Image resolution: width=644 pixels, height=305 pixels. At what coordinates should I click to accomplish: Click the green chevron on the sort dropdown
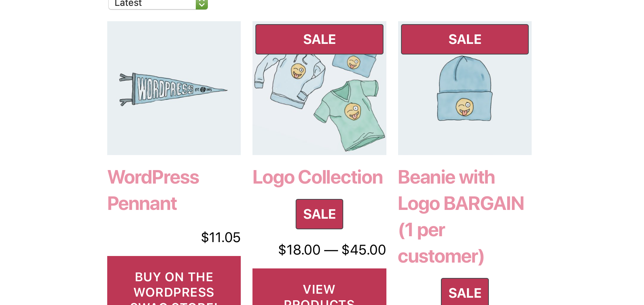pyautogui.click(x=202, y=3)
